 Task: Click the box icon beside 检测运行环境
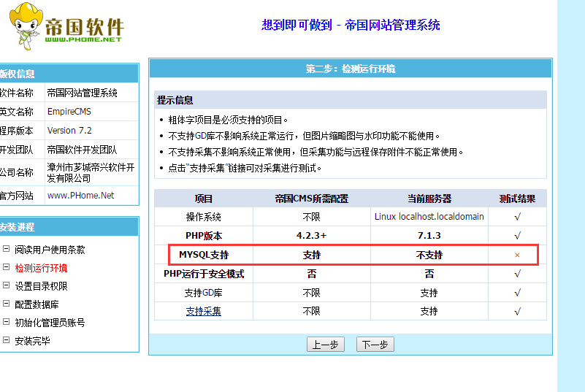pos(6,266)
